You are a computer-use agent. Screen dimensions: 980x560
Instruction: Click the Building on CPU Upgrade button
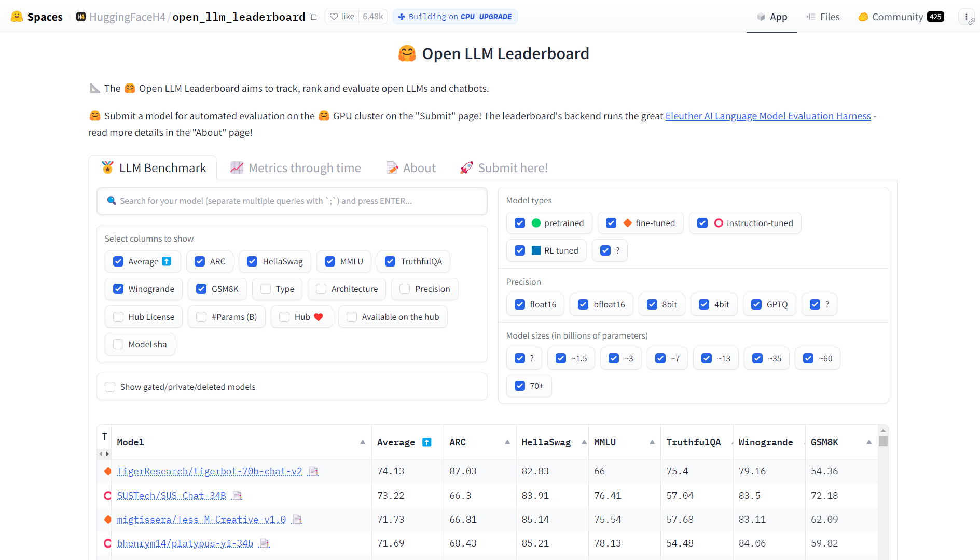coord(455,17)
